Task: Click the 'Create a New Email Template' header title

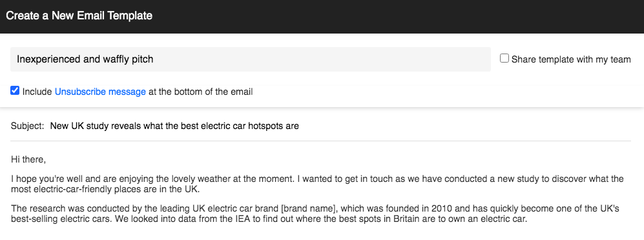Action: tap(79, 16)
